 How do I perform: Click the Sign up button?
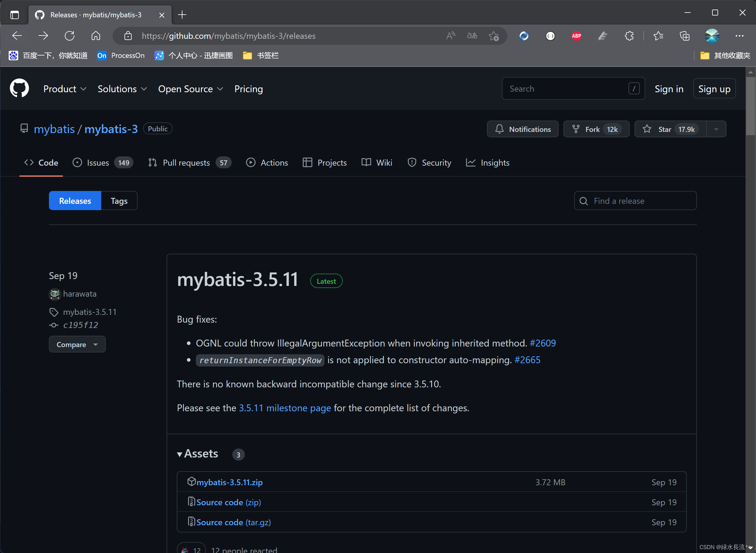coord(714,89)
